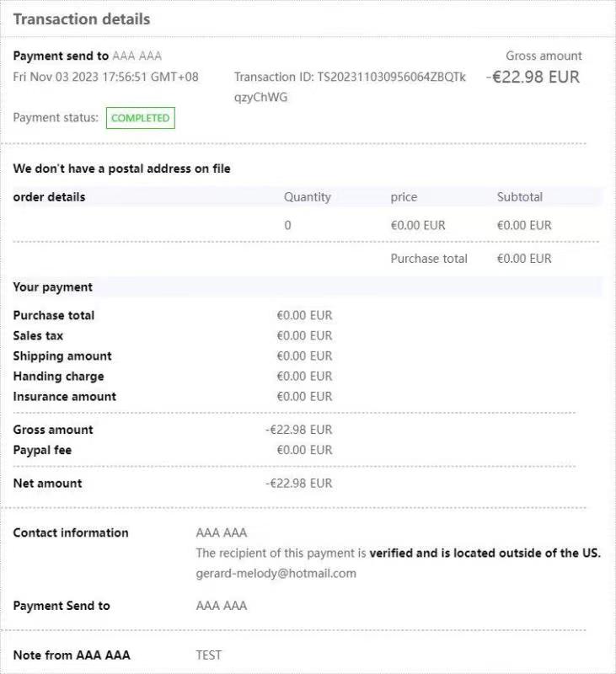Click the transaction date and time text
Image resolution: width=616 pixels, height=674 pixels.
[x=106, y=77]
